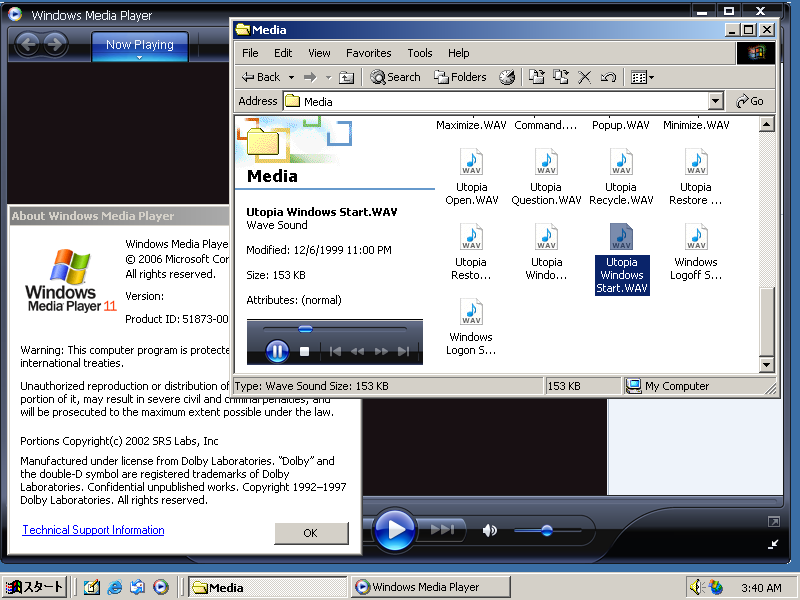
Task: Mute Windows Media Player with speaker icon
Action: click(489, 531)
